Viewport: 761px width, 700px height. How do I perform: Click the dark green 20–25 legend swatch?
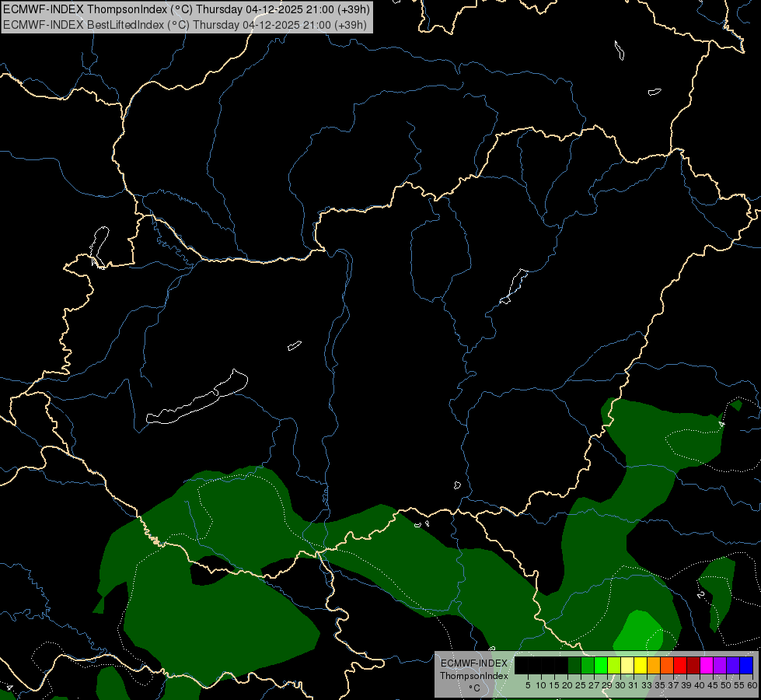tap(574, 665)
